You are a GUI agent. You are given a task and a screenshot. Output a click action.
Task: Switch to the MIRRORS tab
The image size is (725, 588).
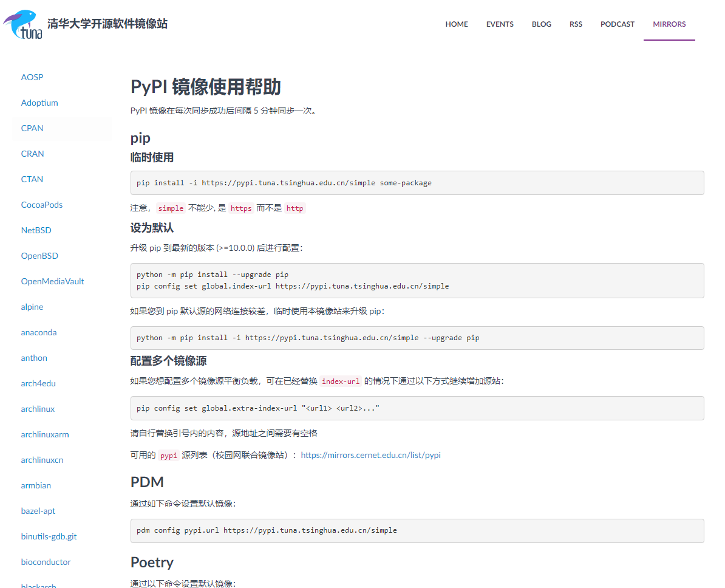[669, 24]
